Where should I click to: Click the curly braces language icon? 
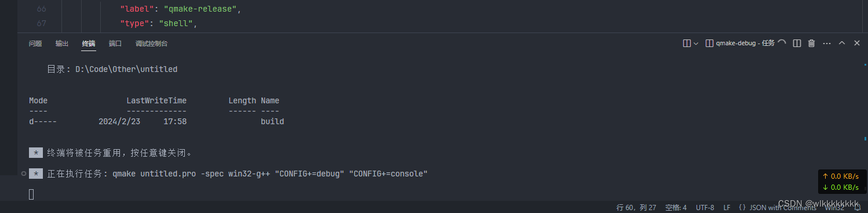pyautogui.click(x=742, y=207)
